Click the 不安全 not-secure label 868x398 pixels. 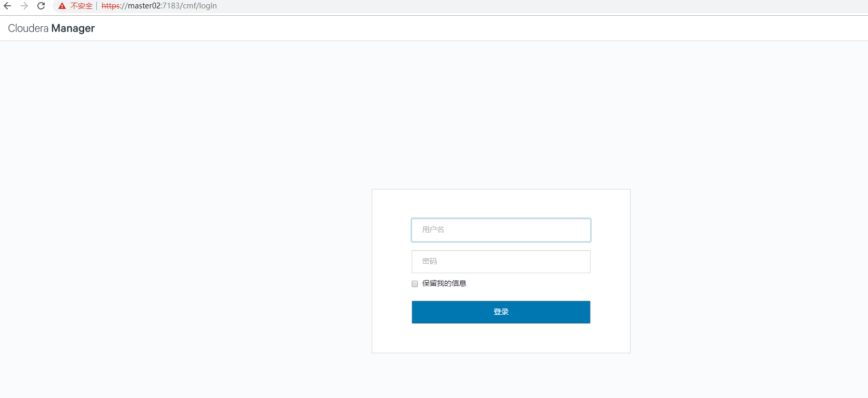(81, 6)
